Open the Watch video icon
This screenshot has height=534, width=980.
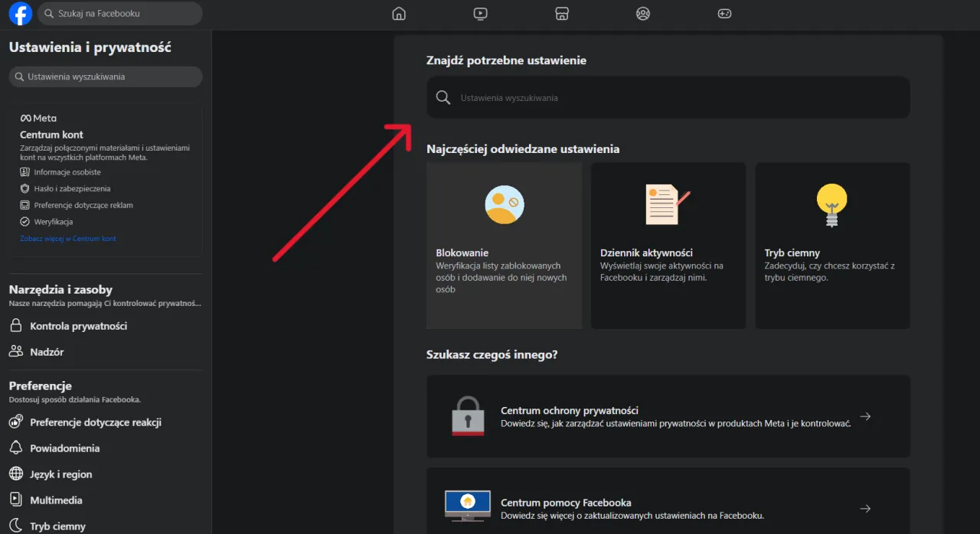pos(480,14)
